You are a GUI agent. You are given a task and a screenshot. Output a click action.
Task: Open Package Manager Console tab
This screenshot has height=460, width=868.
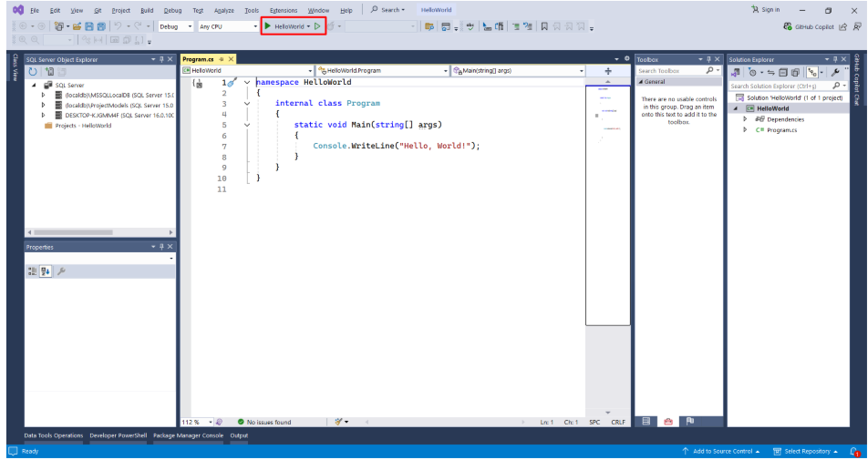point(188,435)
